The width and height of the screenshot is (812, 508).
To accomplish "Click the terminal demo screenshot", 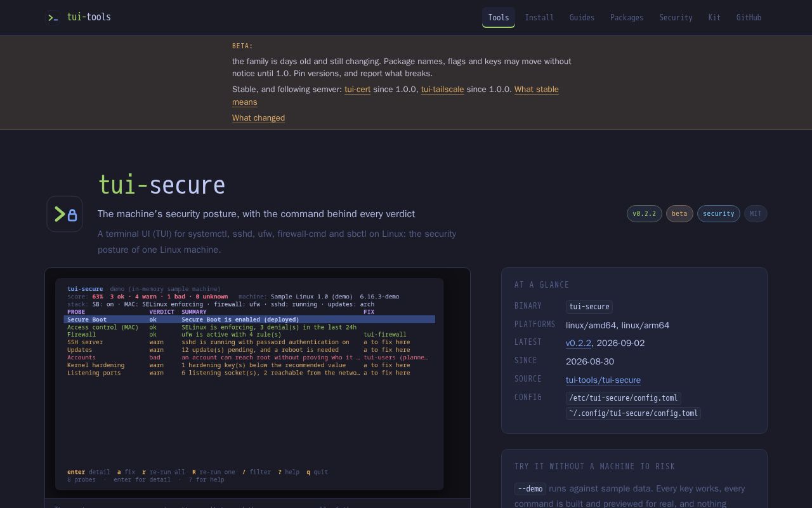I will pos(249,384).
